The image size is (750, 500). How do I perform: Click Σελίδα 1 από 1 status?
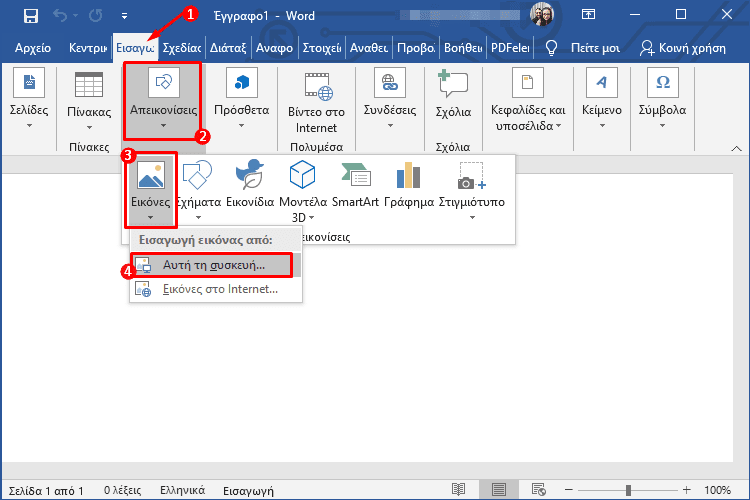[x=46, y=490]
